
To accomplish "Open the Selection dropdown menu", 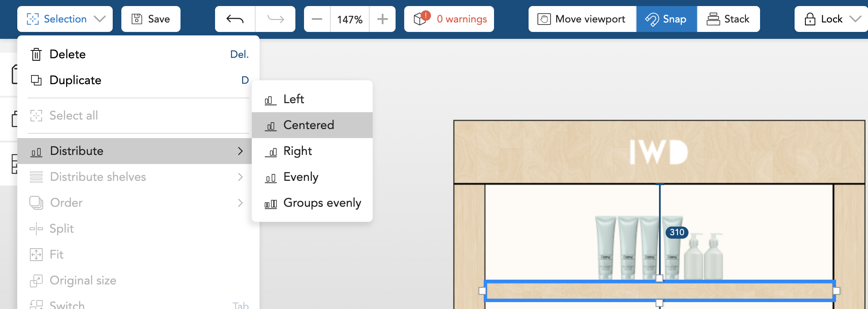I will 65,19.
